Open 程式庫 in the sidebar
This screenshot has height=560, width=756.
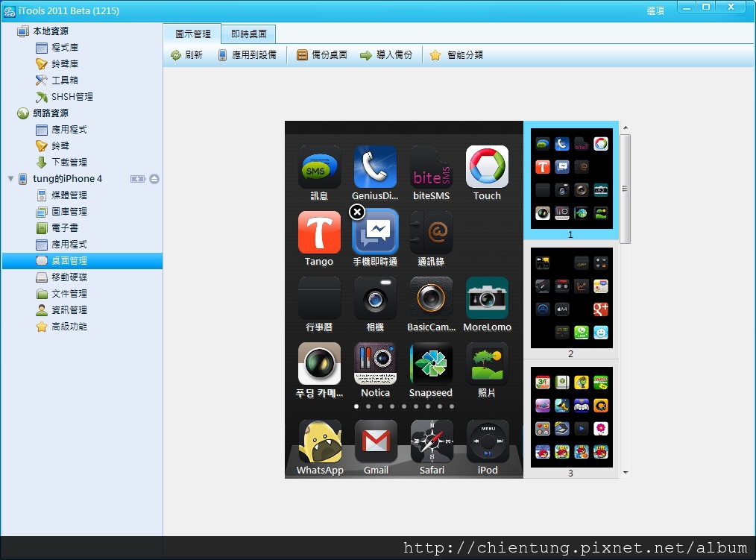click(x=65, y=48)
